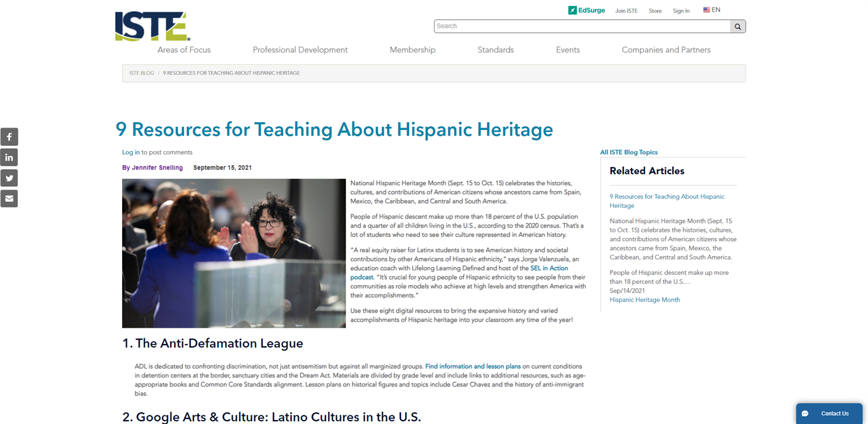Expand the Professional Development menu

(x=300, y=50)
